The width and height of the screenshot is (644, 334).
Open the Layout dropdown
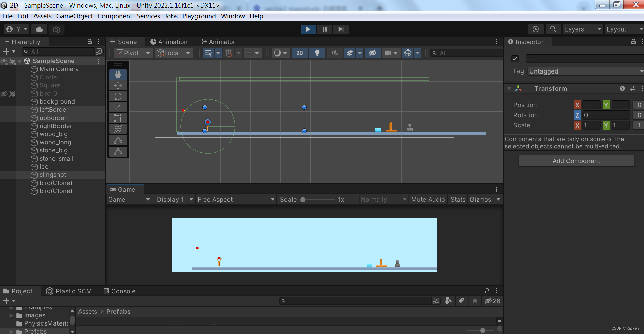click(x=624, y=29)
